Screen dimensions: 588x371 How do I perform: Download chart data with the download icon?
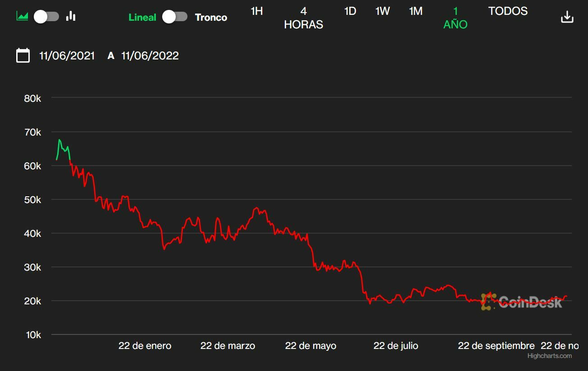[x=567, y=17]
